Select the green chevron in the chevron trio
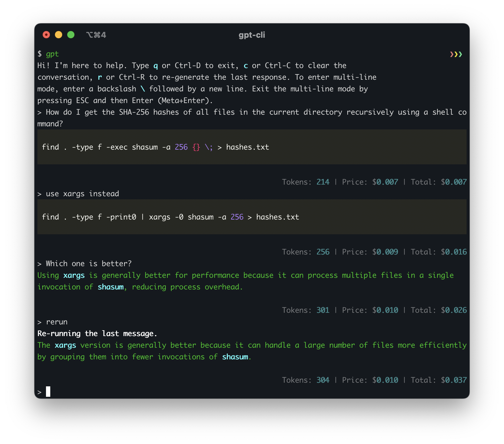The image size is (504, 444). point(460,54)
